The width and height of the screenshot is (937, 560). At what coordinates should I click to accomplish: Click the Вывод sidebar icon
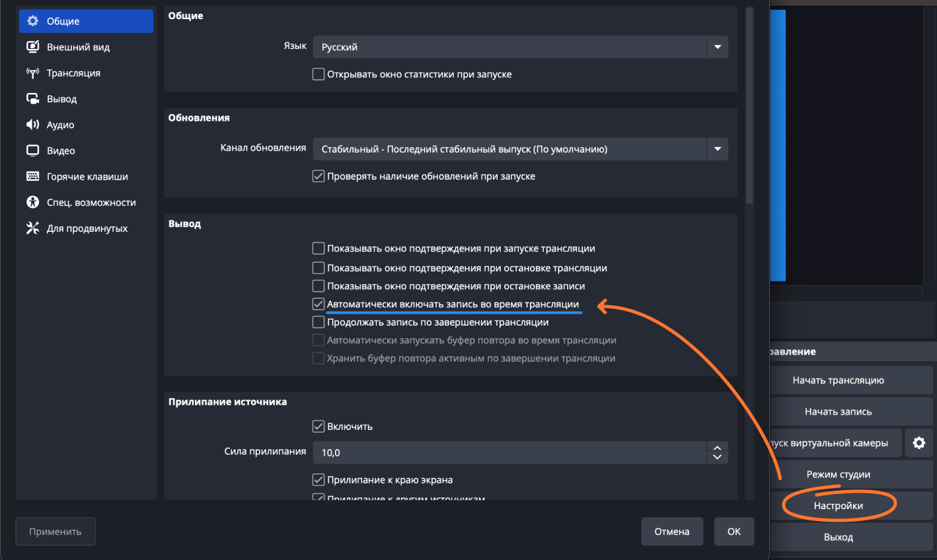pos(32,98)
